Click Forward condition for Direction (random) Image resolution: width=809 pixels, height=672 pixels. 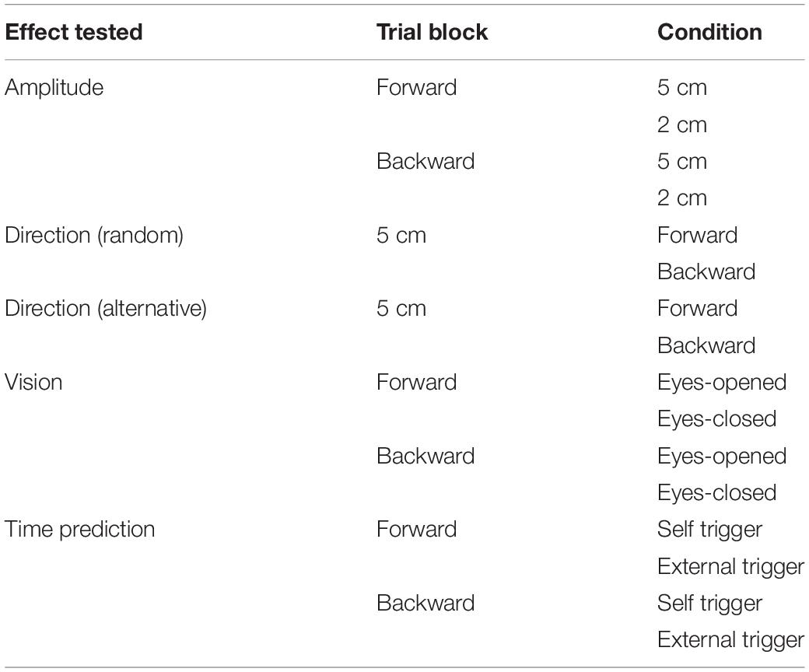pos(697,235)
